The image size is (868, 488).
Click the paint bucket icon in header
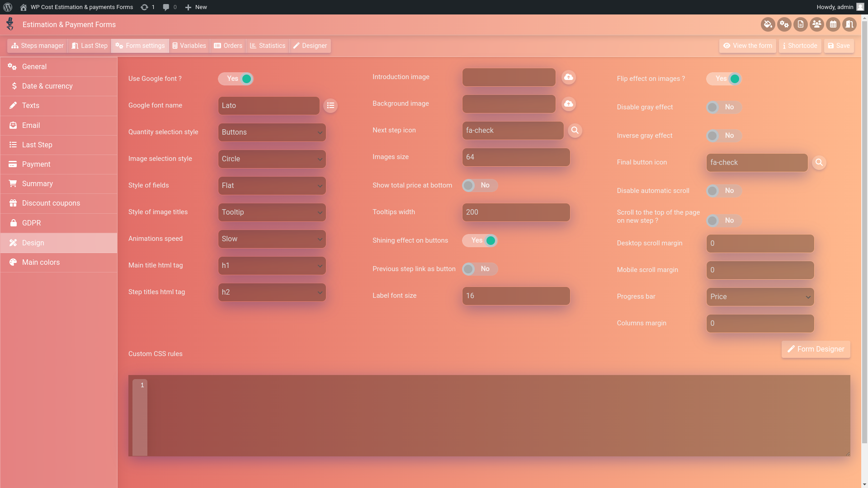[x=768, y=24]
